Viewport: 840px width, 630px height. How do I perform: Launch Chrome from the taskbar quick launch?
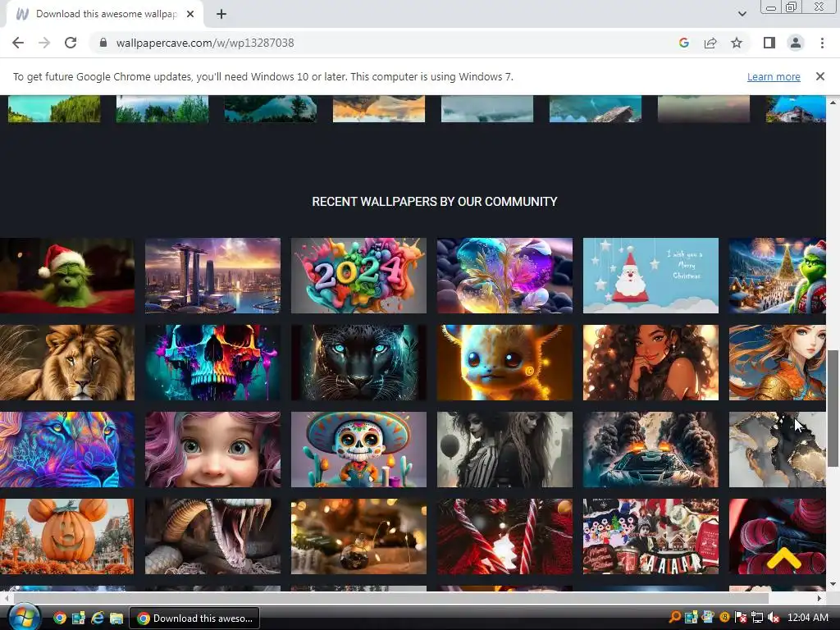[60, 619]
